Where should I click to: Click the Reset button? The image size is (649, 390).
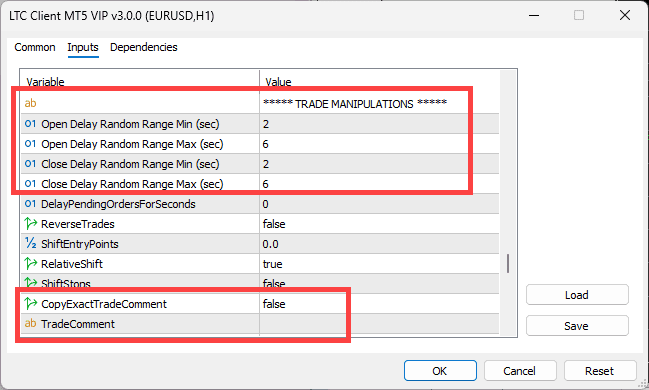coord(599,371)
